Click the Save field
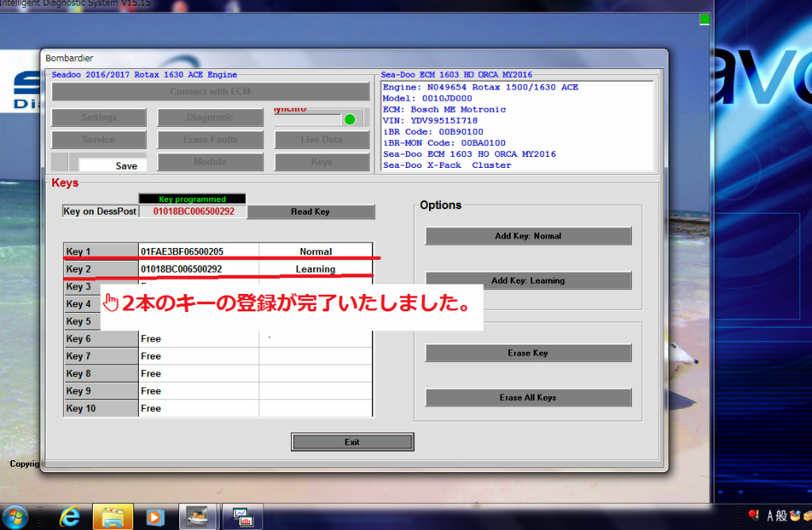The width and height of the screenshot is (812, 530). coord(112,166)
